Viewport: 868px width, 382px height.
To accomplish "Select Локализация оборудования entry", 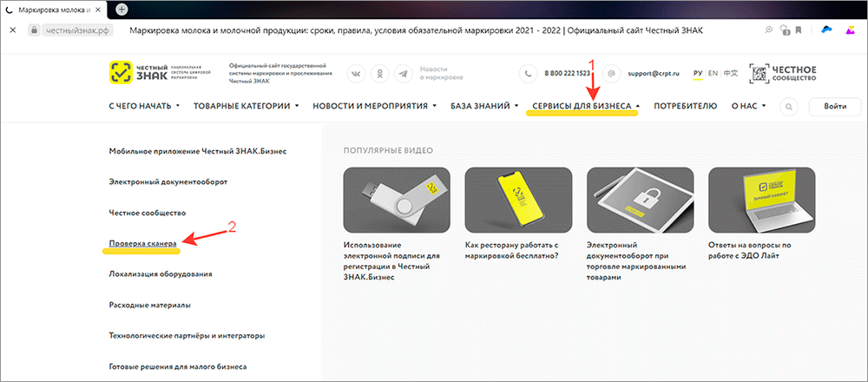I will point(161,274).
